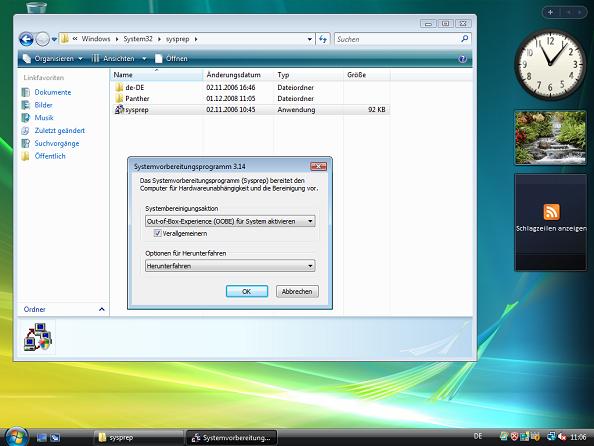The height and width of the screenshot is (446, 594).
Task: Click the Ansichten toolbar button
Action: click(114, 59)
